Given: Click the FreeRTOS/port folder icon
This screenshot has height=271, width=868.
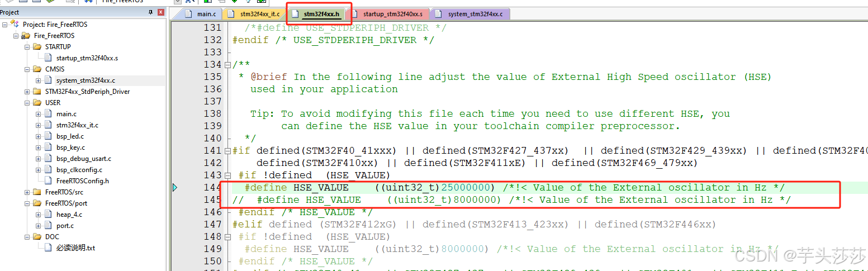Looking at the screenshot, I should point(37,203).
